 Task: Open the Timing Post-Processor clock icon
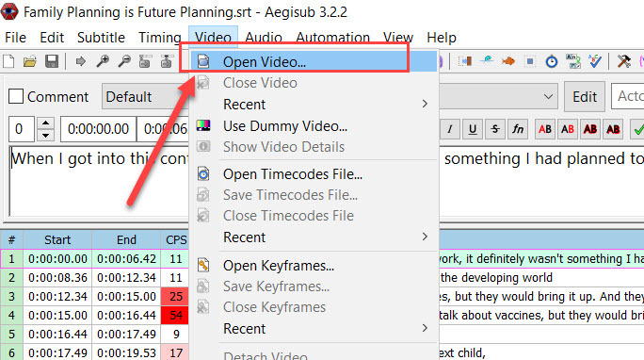pyautogui.click(x=552, y=61)
